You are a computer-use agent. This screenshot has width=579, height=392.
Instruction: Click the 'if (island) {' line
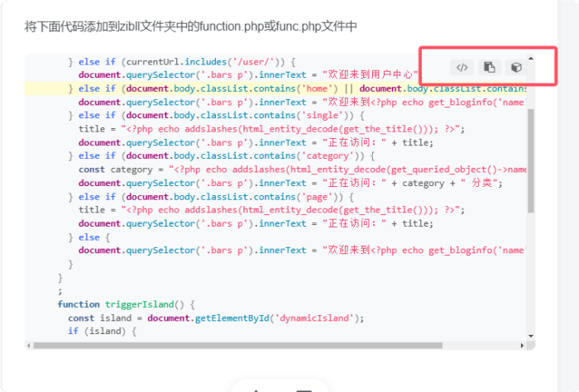tap(103, 331)
